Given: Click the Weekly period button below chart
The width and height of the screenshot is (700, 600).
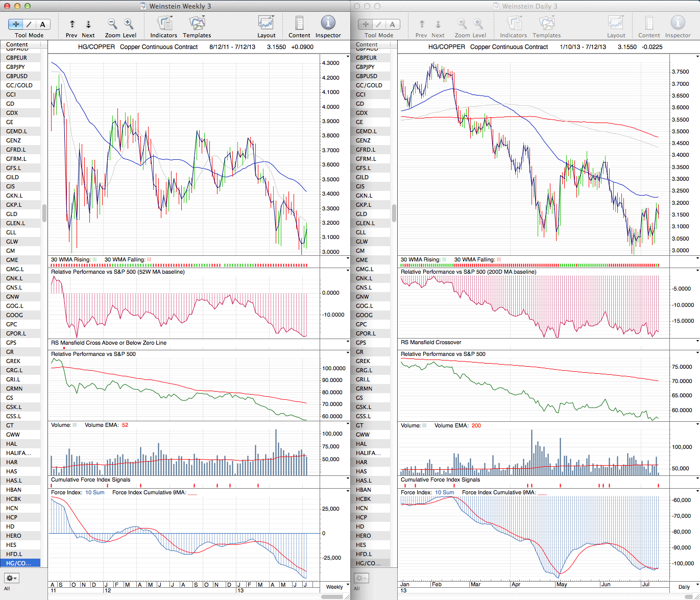Looking at the screenshot, I should point(334,587).
